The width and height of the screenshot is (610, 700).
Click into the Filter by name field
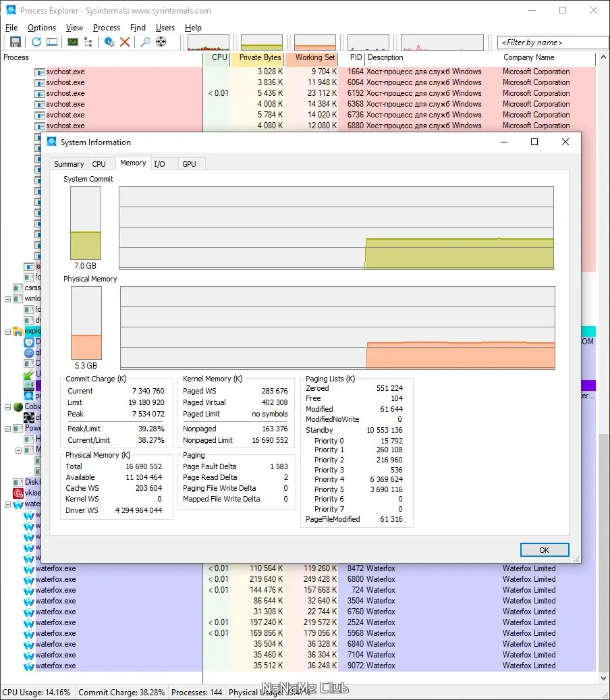pos(553,43)
